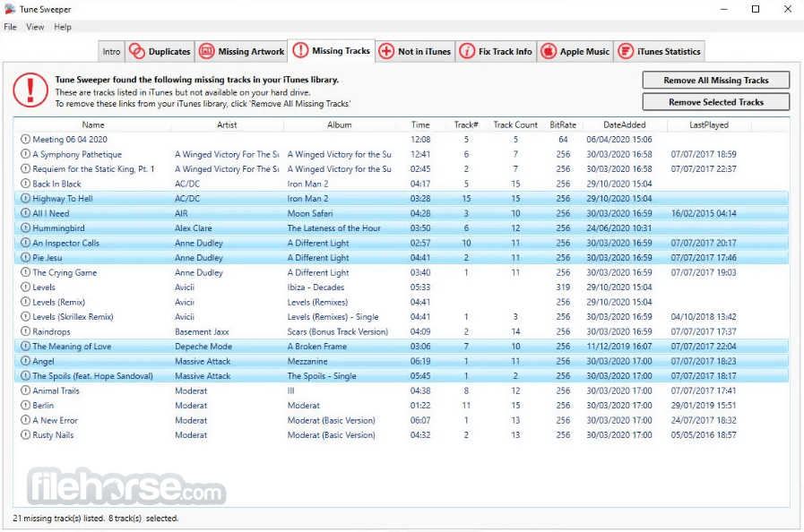Sort by Track# column header
The height and width of the screenshot is (532, 804).
coord(466,124)
